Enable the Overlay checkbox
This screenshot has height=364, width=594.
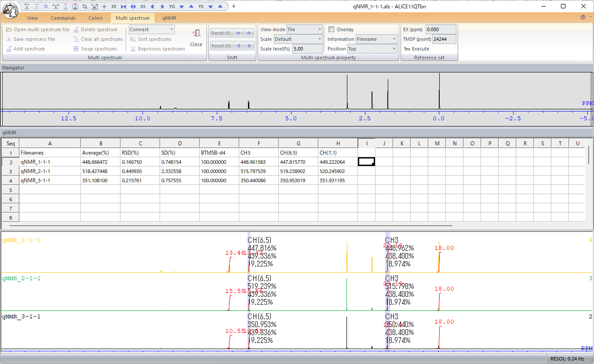click(x=332, y=29)
